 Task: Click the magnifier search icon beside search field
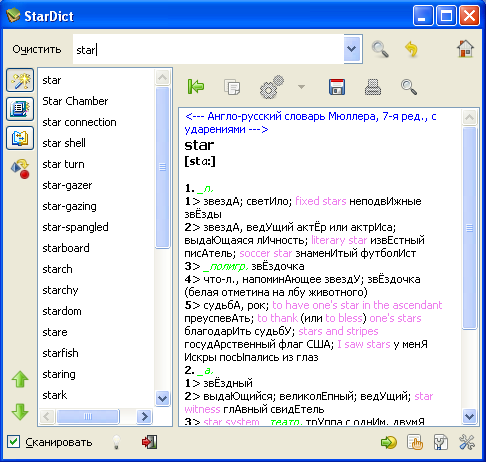[x=380, y=49]
